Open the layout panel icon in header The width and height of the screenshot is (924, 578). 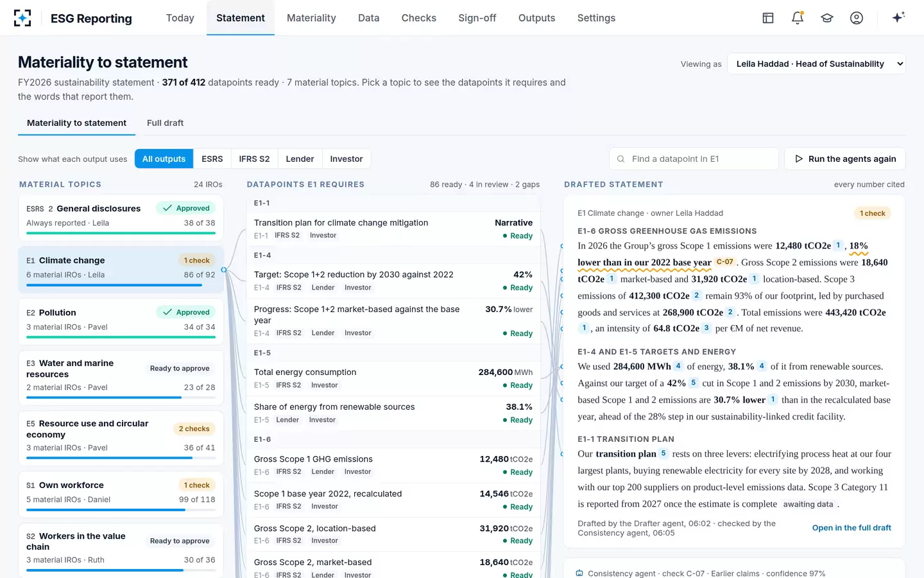coord(768,18)
